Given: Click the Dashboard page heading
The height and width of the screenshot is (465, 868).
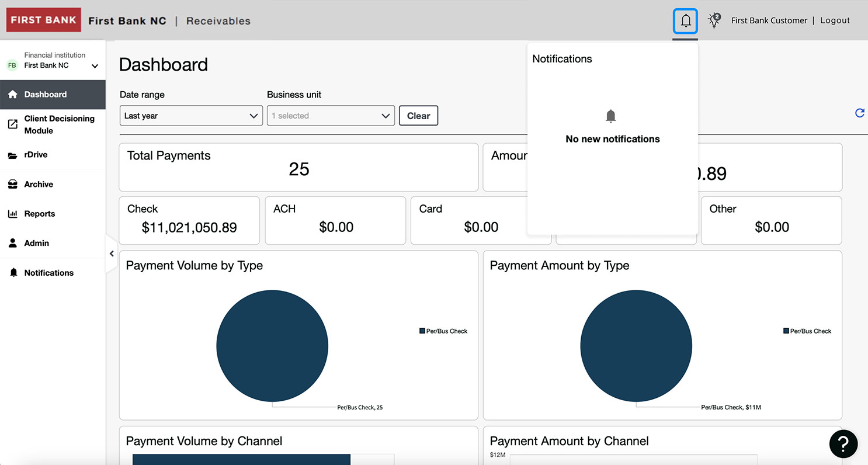Looking at the screenshot, I should 164,64.
